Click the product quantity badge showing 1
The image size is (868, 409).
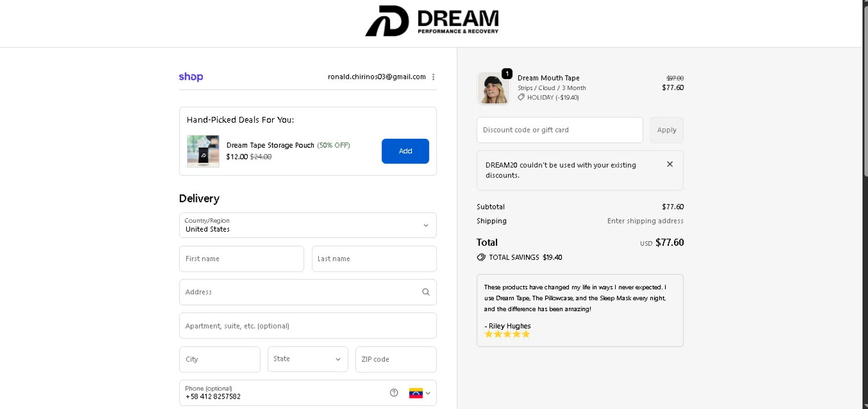(x=507, y=73)
